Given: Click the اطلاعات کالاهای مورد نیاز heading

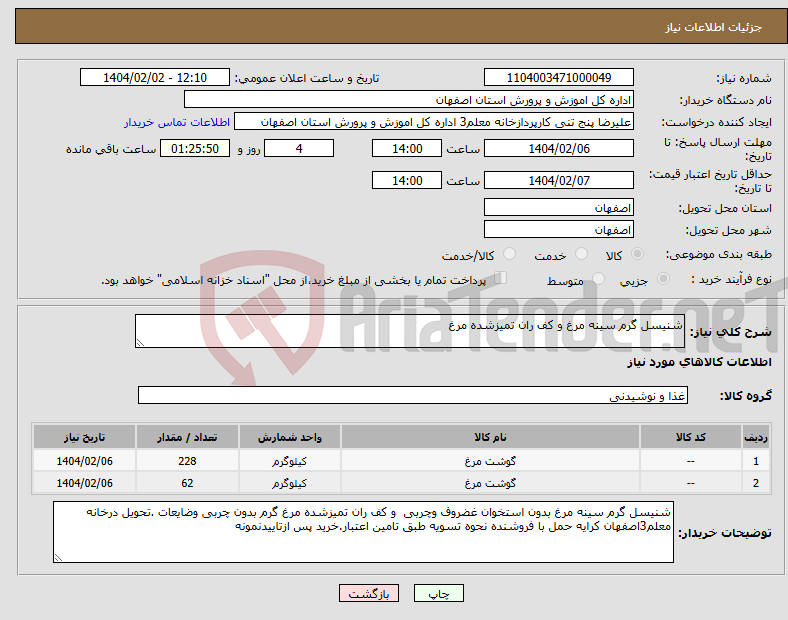Looking at the screenshot, I should 699,362.
